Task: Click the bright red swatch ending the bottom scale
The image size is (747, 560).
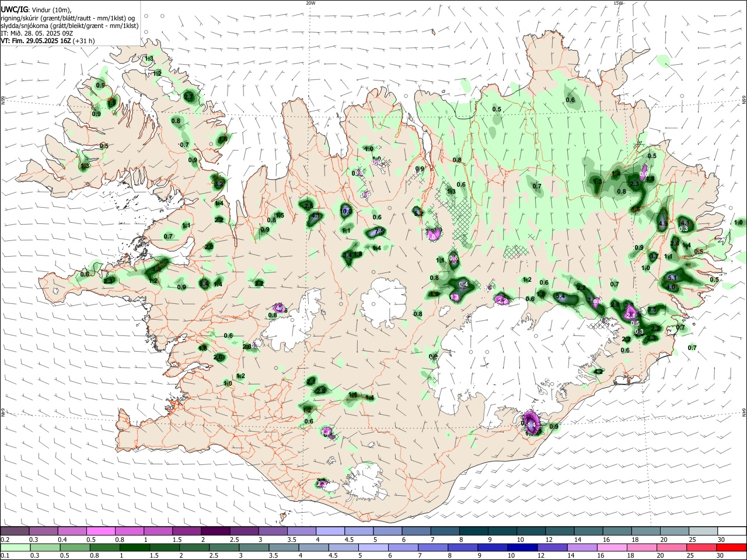Action: 732,547
